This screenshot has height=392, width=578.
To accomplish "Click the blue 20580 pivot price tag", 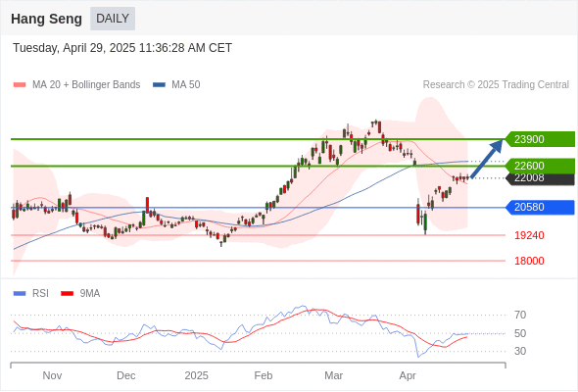I will coord(540,207).
